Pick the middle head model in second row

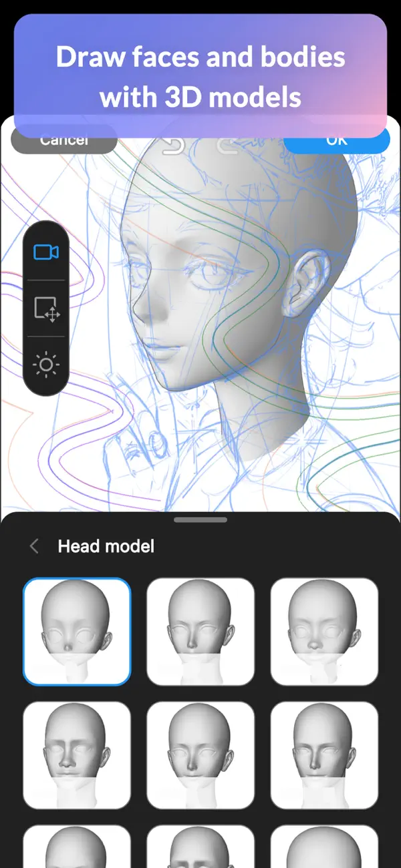pyautogui.click(x=200, y=755)
